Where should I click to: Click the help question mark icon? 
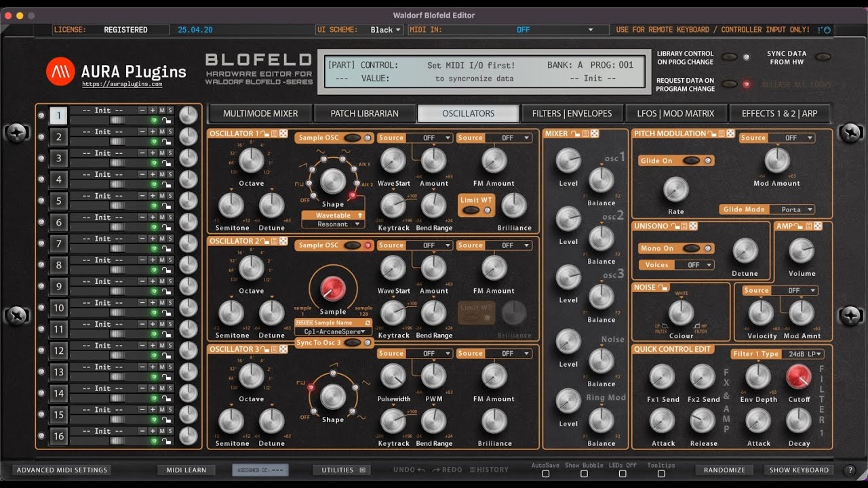850,470
